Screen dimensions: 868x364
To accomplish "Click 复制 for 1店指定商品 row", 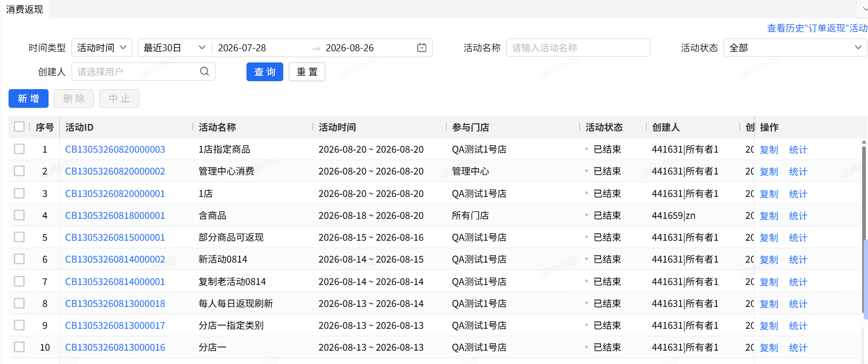I will [769, 149].
